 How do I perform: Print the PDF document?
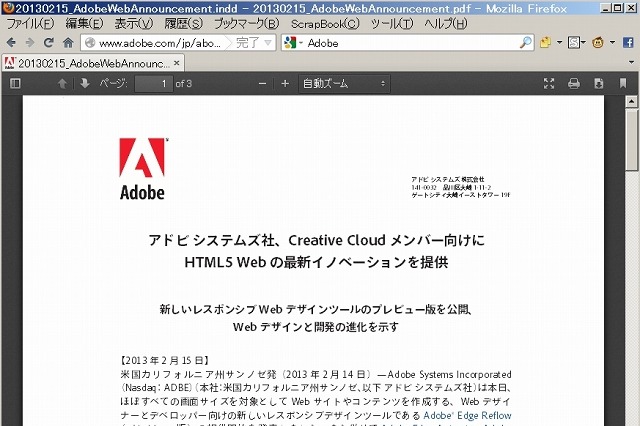coord(574,84)
